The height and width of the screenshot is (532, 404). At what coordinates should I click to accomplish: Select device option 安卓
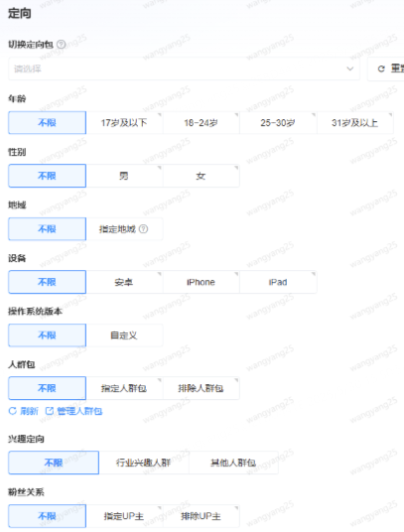tap(124, 282)
